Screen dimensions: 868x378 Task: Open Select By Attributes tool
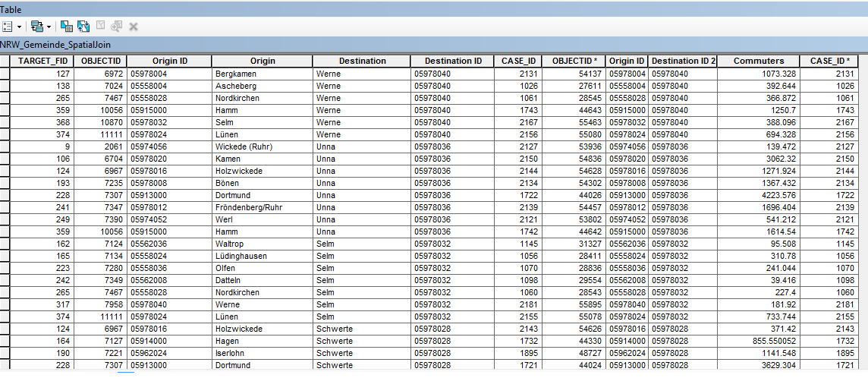[67, 26]
